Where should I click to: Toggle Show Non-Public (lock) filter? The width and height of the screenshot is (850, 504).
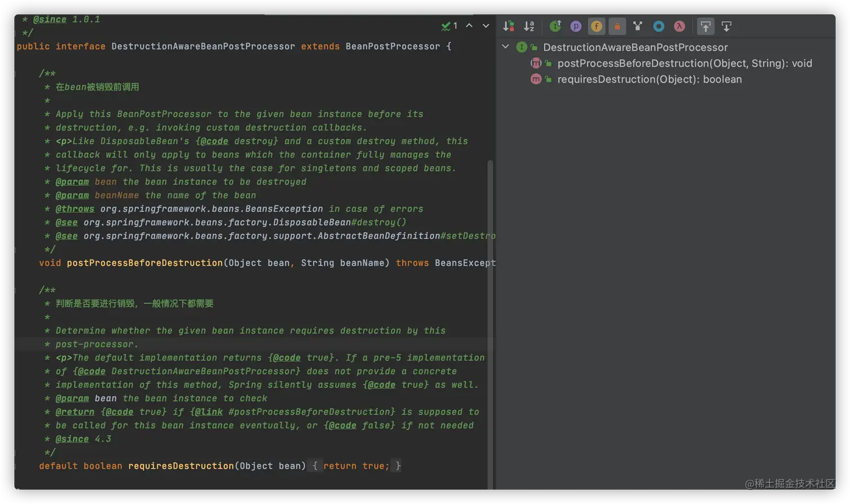[617, 26]
